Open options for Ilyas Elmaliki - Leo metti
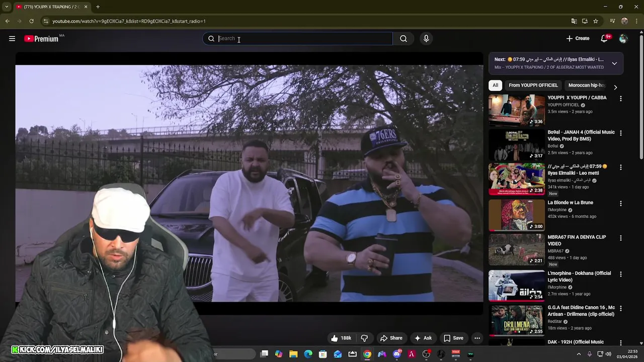This screenshot has height=362, width=644. point(621,167)
